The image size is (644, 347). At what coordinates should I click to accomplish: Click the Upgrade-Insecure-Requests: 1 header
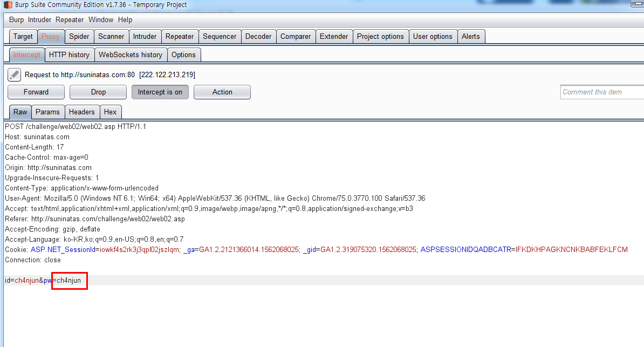coord(52,178)
